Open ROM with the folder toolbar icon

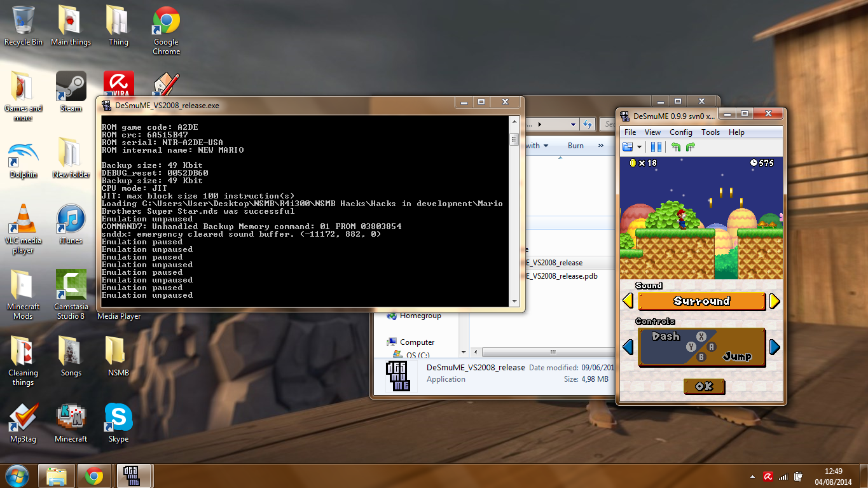[628, 147]
